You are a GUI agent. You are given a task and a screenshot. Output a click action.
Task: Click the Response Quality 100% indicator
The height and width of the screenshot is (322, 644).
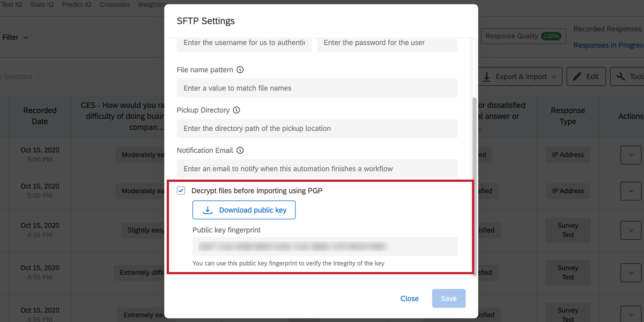pos(523,36)
